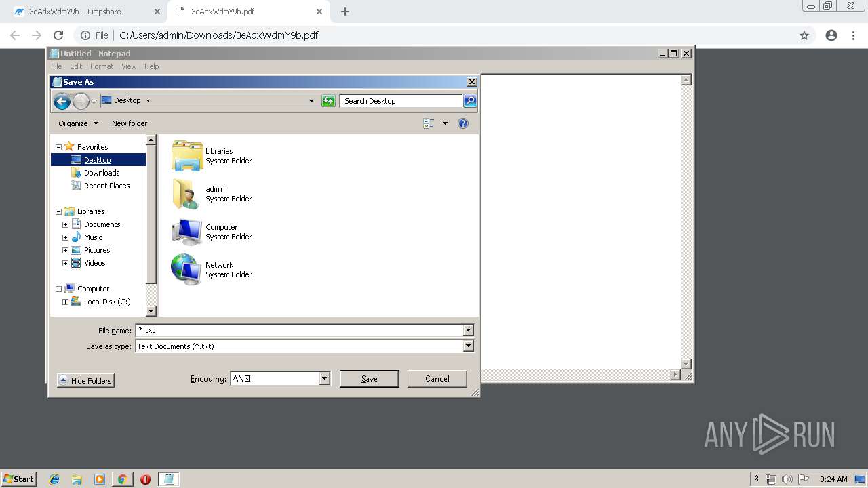
Task: Click the blue Get help icon
Action: click(x=463, y=123)
